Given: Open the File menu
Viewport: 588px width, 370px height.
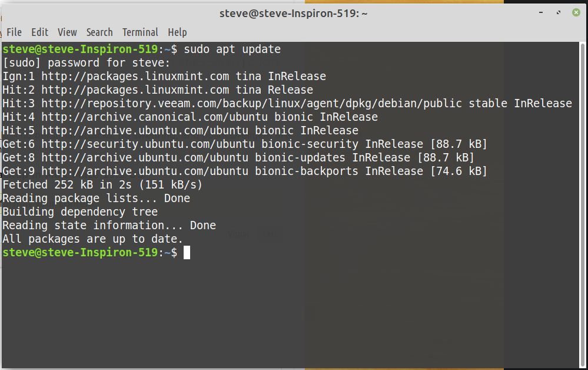Looking at the screenshot, I should coord(14,32).
